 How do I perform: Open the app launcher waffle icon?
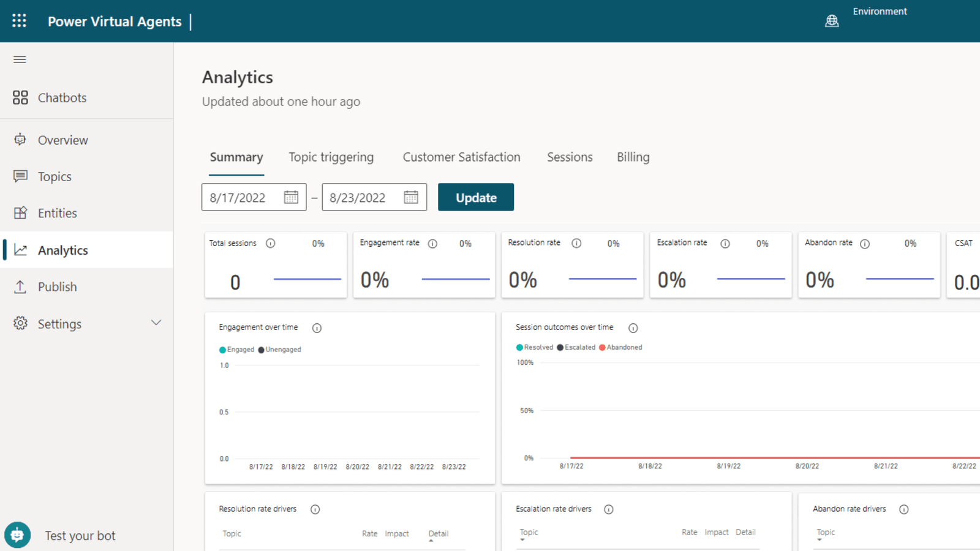tap(19, 21)
